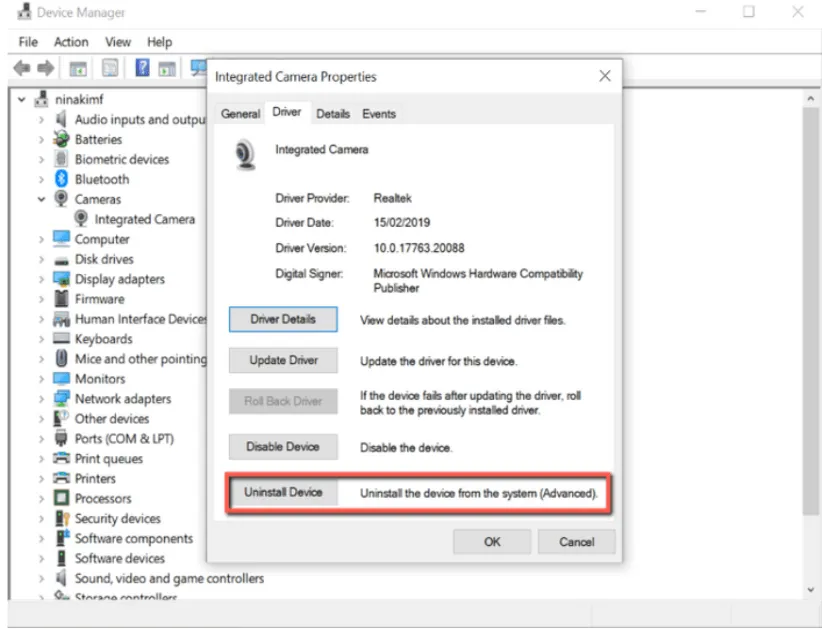Click the Uninstall Device button
This screenshot has height=629, width=822.
pyautogui.click(x=283, y=493)
